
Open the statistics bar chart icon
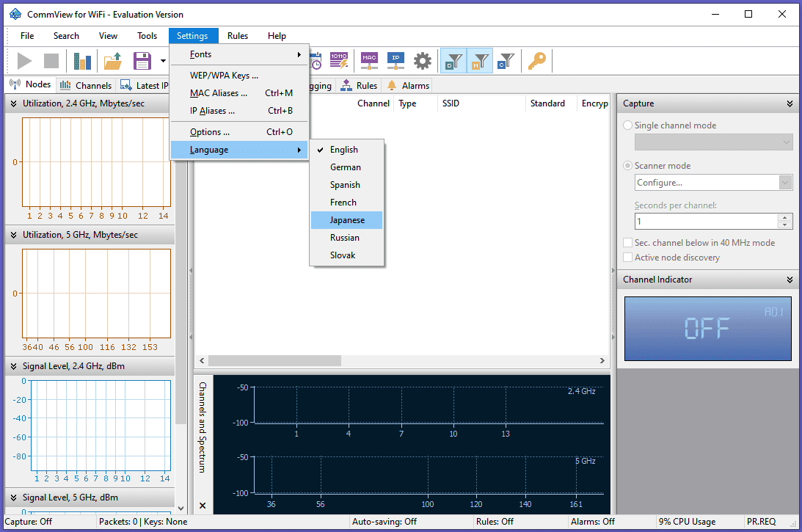point(82,61)
